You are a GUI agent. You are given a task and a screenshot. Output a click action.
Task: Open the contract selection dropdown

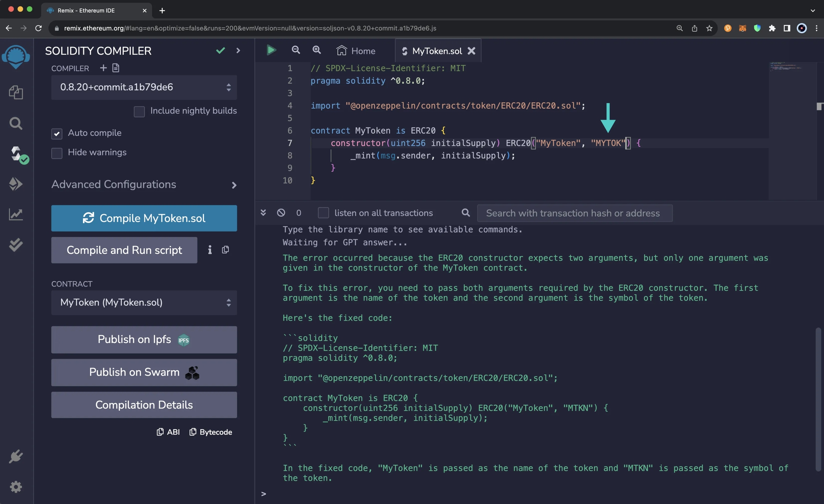(144, 303)
